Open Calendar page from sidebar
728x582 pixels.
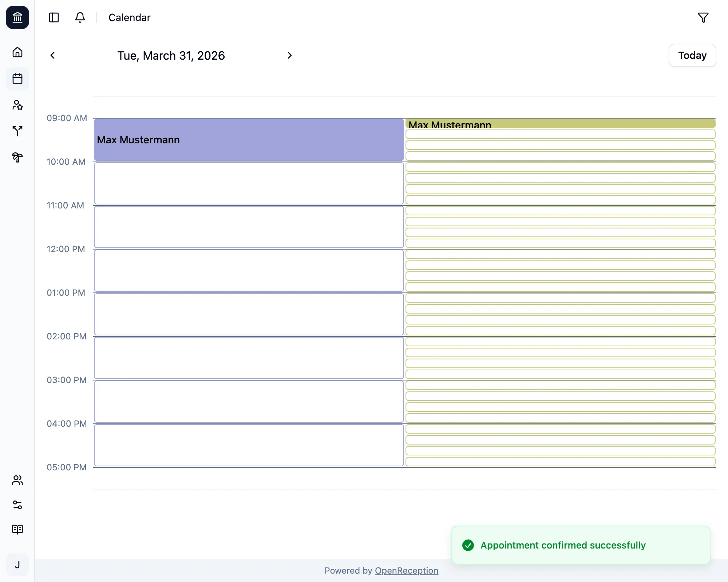click(x=17, y=79)
